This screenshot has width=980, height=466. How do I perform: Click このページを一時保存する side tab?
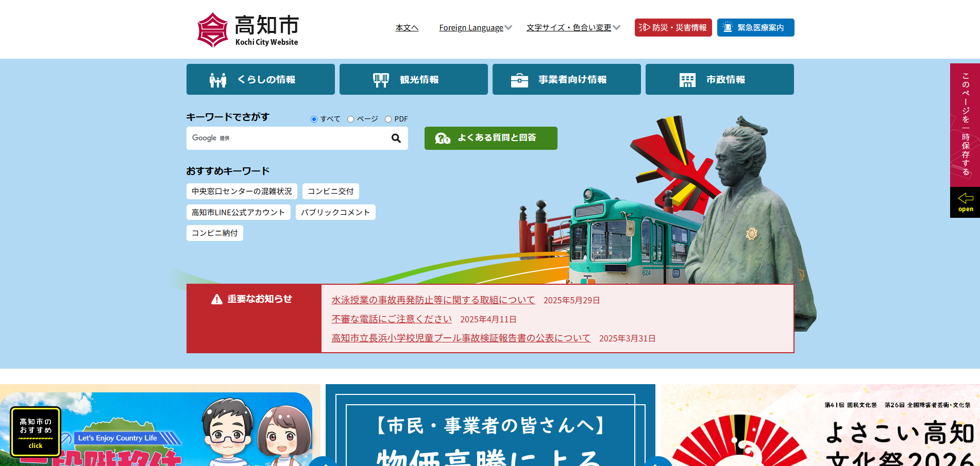click(965, 125)
